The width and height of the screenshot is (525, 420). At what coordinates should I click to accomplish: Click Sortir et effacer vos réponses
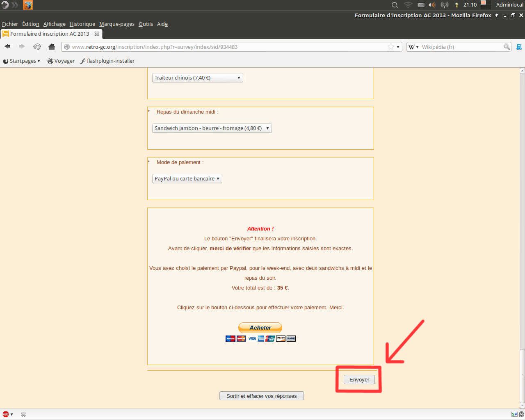click(x=261, y=396)
